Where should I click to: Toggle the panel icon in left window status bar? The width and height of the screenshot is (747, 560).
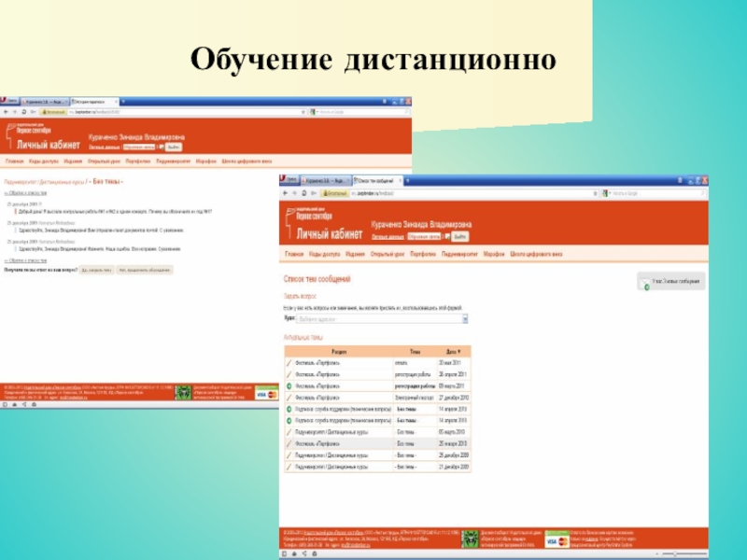click(x=5, y=405)
